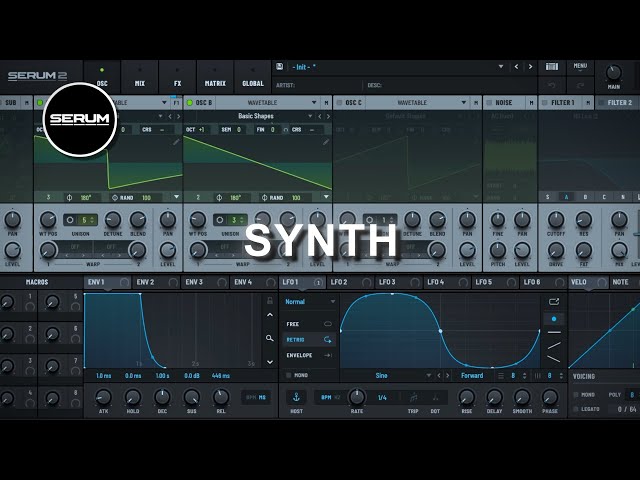Adjust the MAIN volume knob
640x480 pixels.
(613, 73)
